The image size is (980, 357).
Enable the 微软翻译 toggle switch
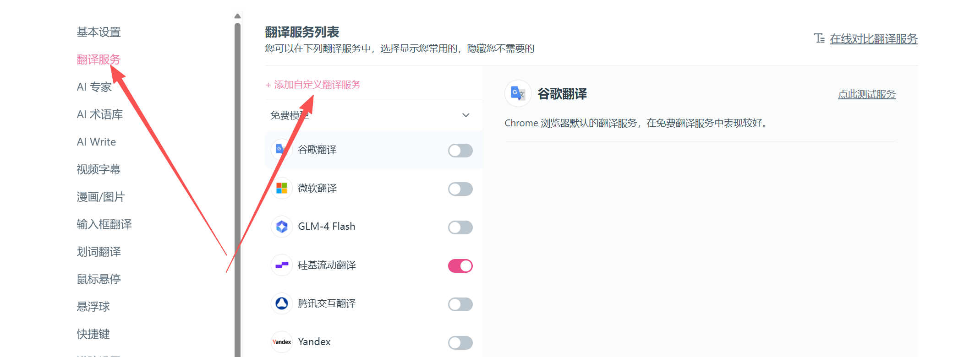pyautogui.click(x=460, y=189)
